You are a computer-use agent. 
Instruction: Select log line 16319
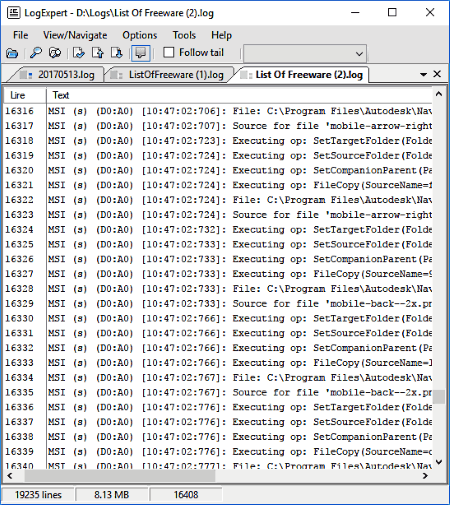218,155
